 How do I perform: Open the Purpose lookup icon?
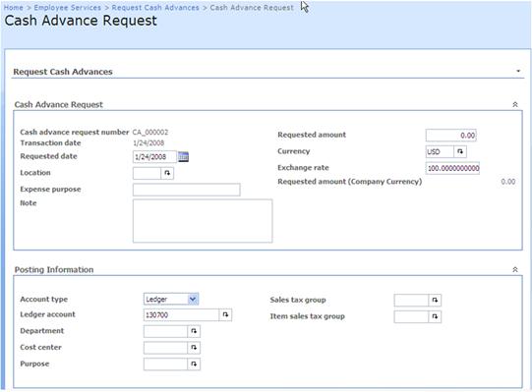tap(194, 364)
